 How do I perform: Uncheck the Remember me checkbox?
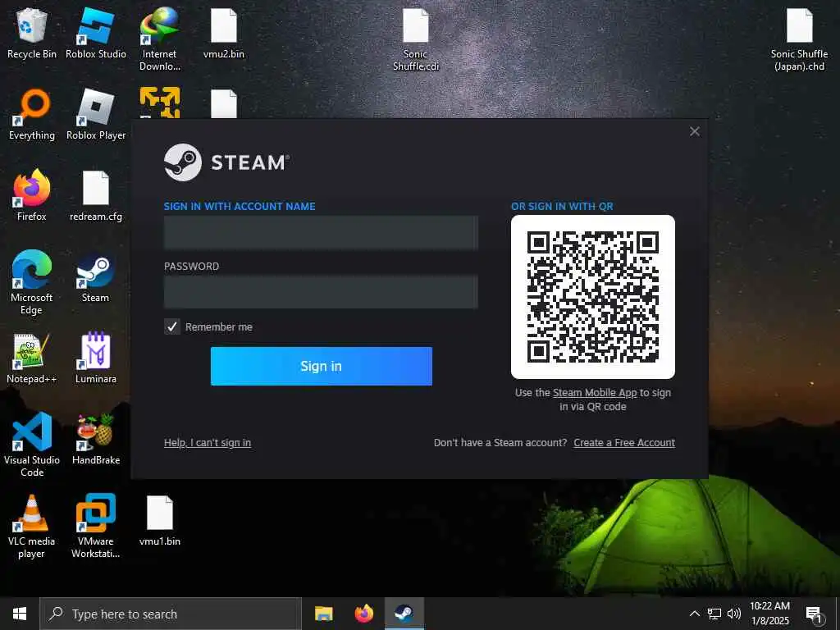coord(172,326)
